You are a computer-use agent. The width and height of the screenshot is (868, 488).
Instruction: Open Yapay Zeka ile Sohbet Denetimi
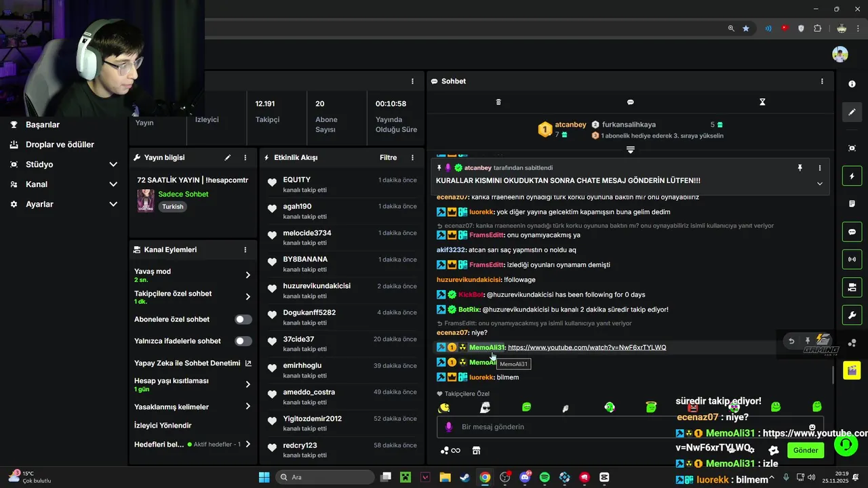pos(193,363)
